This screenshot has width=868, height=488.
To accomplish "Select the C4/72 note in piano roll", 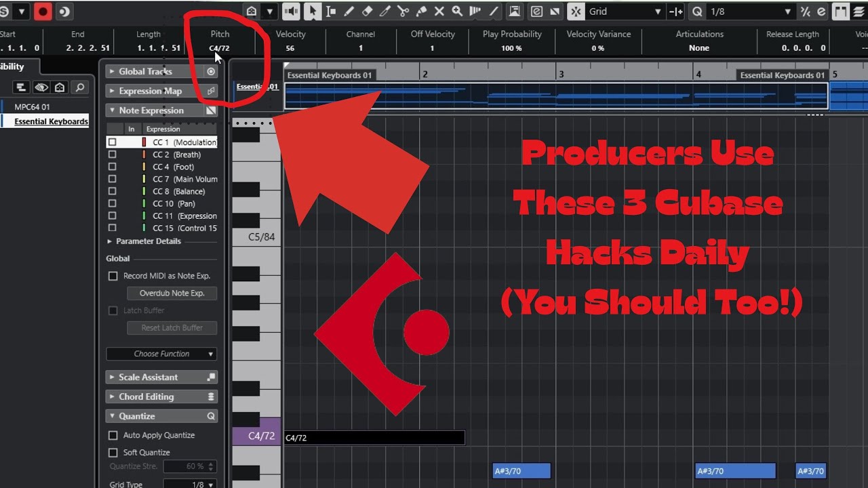I will pyautogui.click(x=374, y=438).
